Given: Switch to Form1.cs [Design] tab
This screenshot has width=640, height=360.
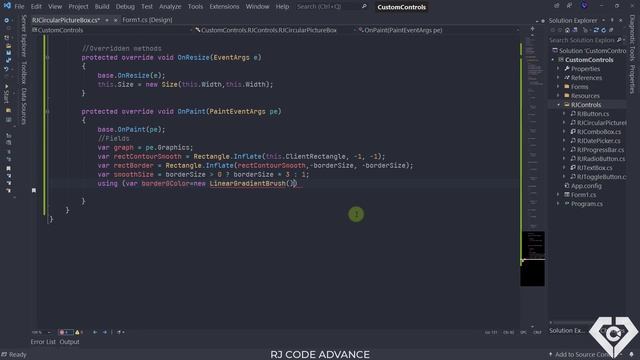Looking at the screenshot, I should [x=147, y=20].
